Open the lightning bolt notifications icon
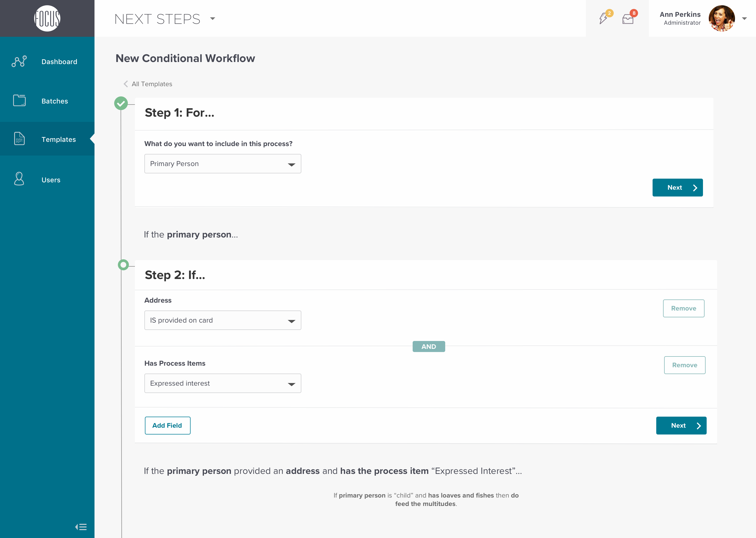This screenshot has width=756, height=538. 603,18
